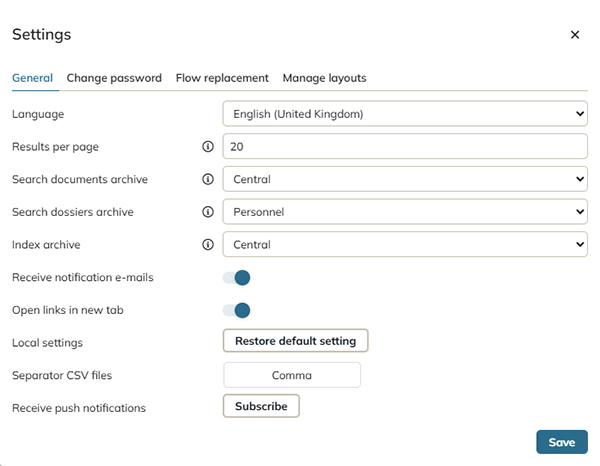Open the Index archive dropdown
600x466 pixels.
pyautogui.click(x=405, y=244)
